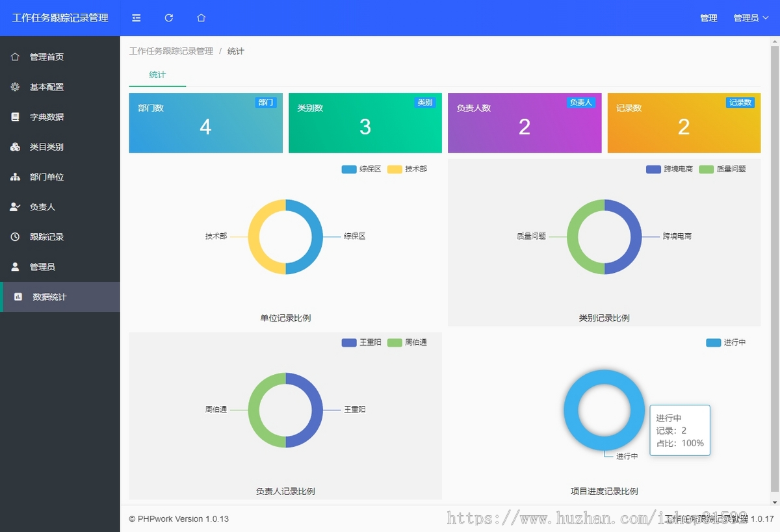Select the 统计 tab
The width and height of the screenshot is (780, 532).
[157, 75]
